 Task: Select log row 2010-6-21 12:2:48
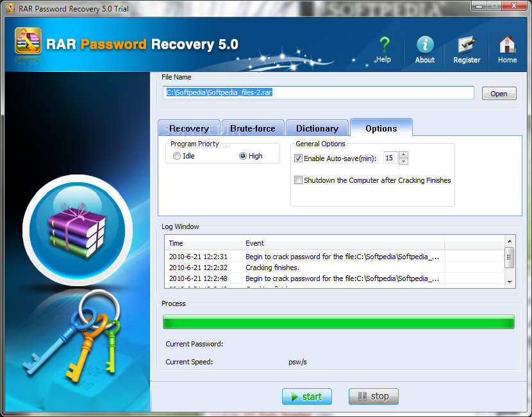335,278
